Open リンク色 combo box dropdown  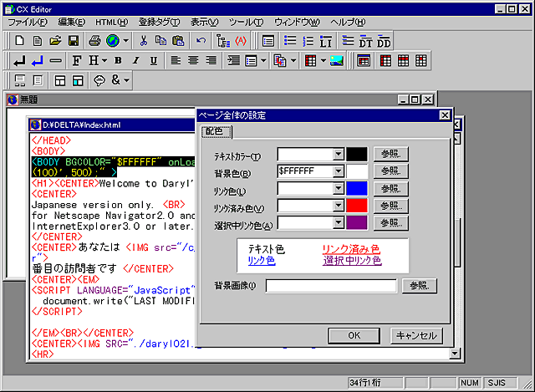click(338, 188)
